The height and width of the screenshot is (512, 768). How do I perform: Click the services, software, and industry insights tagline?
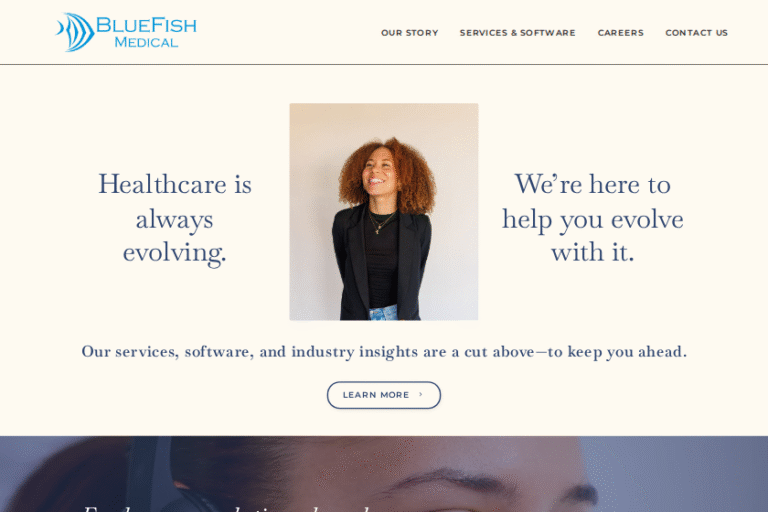(x=384, y=352)
